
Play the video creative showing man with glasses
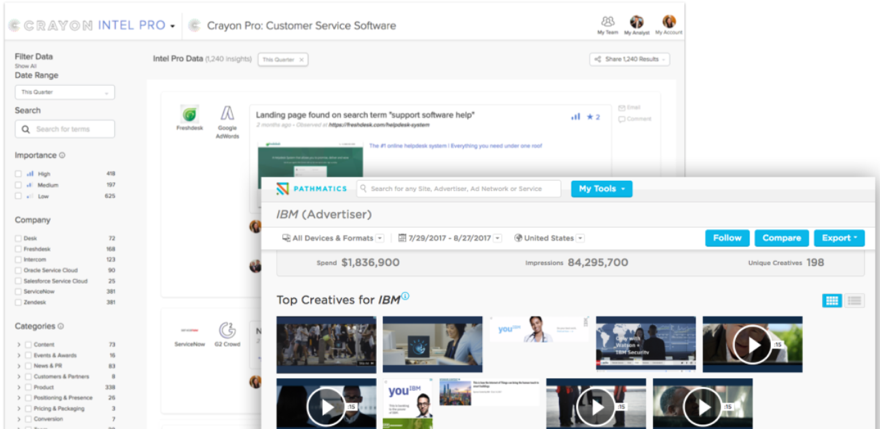(326, 406)
